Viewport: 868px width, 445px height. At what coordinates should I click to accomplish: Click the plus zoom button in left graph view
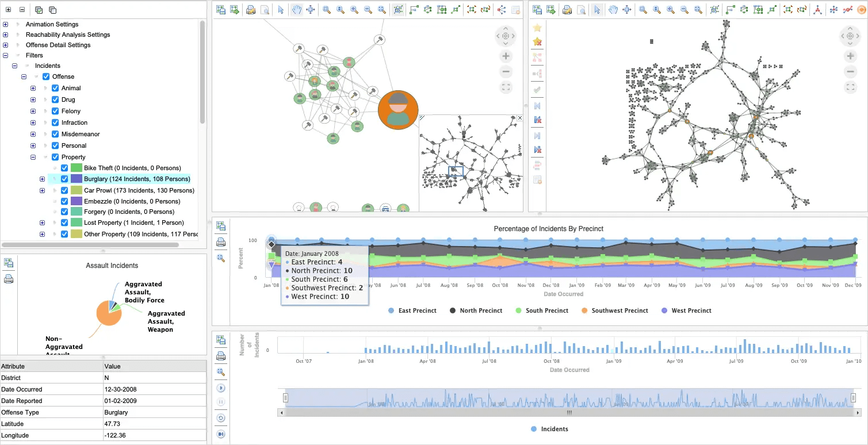tap(506, 56)
